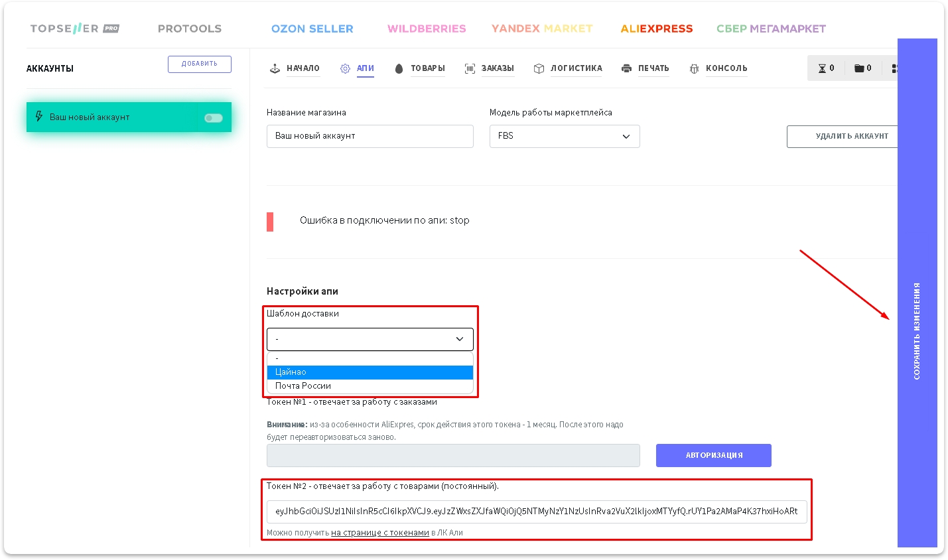Click the bug icon beside Консоль

click(x=694, y=68)
